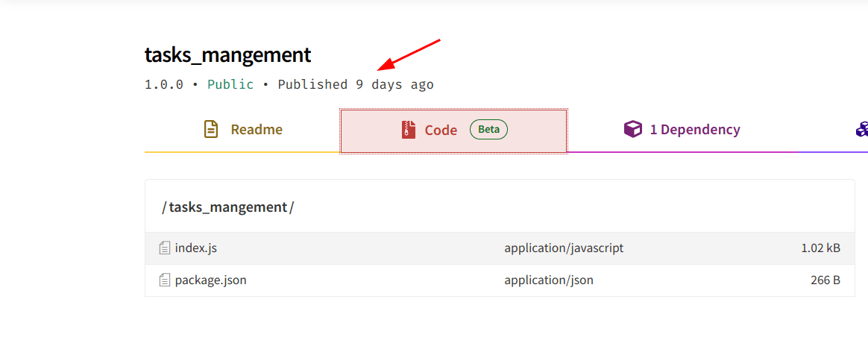Open the index.js file
The image size is (868, 358).
coord(195,248)
